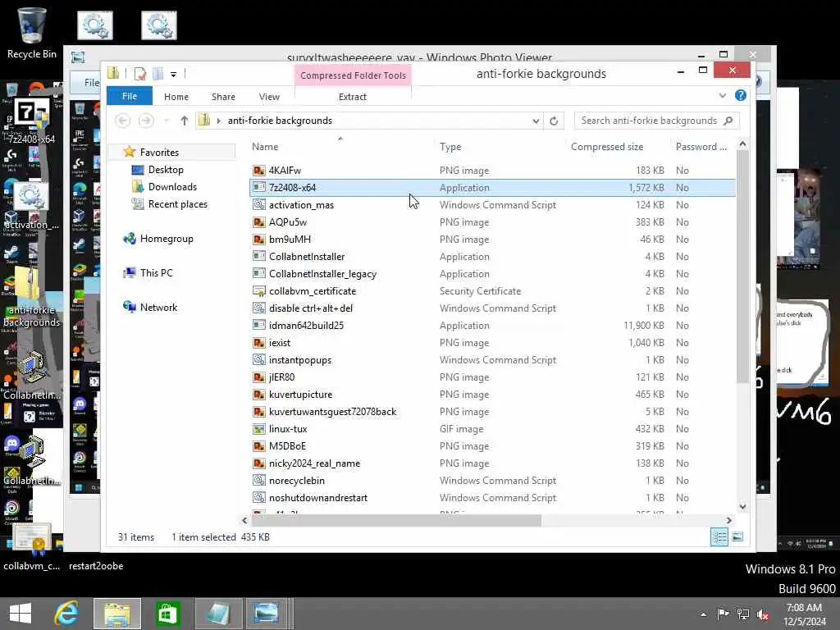The image size is (840, 630).
Task: Select Favorites in navigation pane
Action: [159, 153]
